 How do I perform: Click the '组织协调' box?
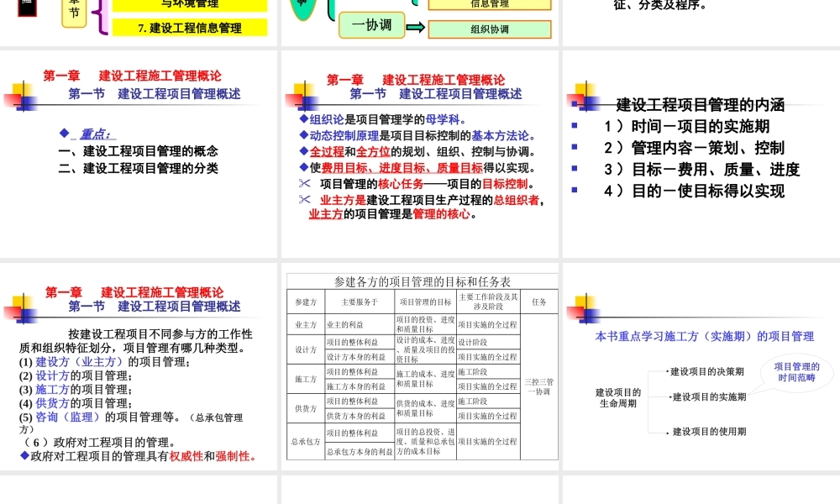click(x=490, y=29)
